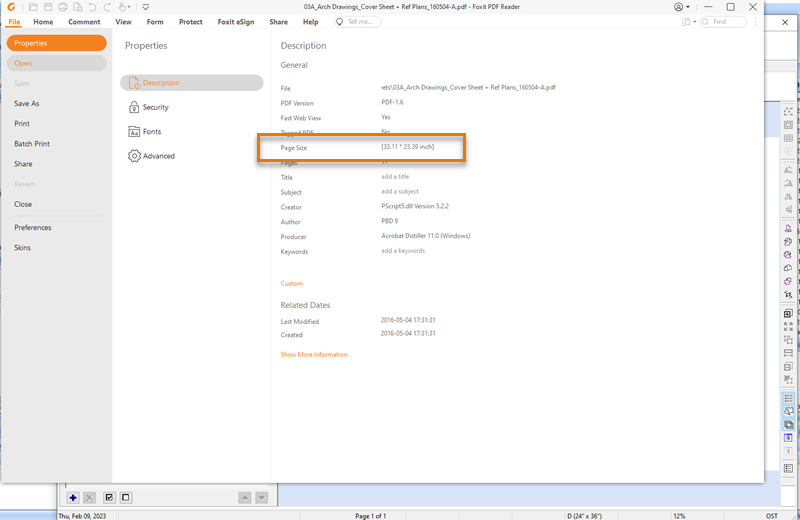
Task: Click 'Page 1 of 1' in the status bar
Action: point(371,516)
